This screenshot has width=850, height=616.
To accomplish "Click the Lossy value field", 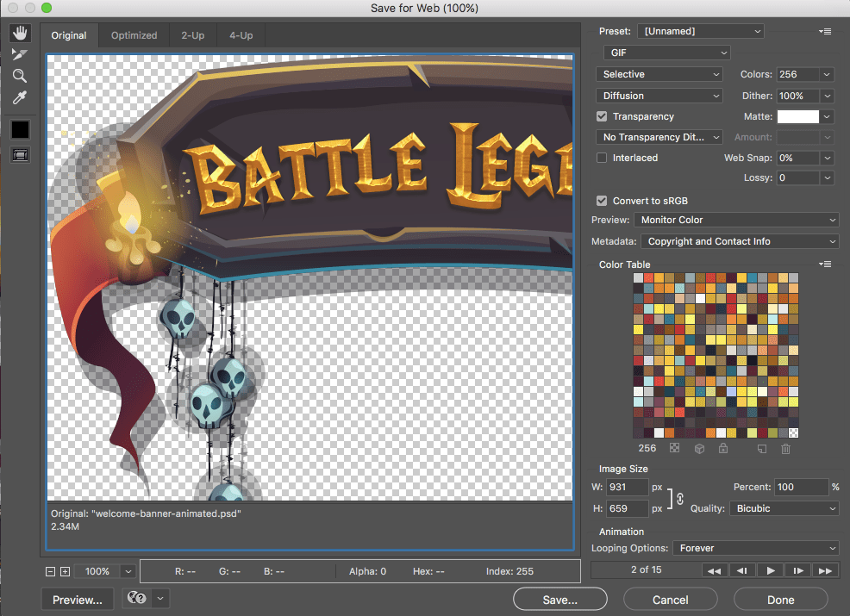I will [797, 177].
